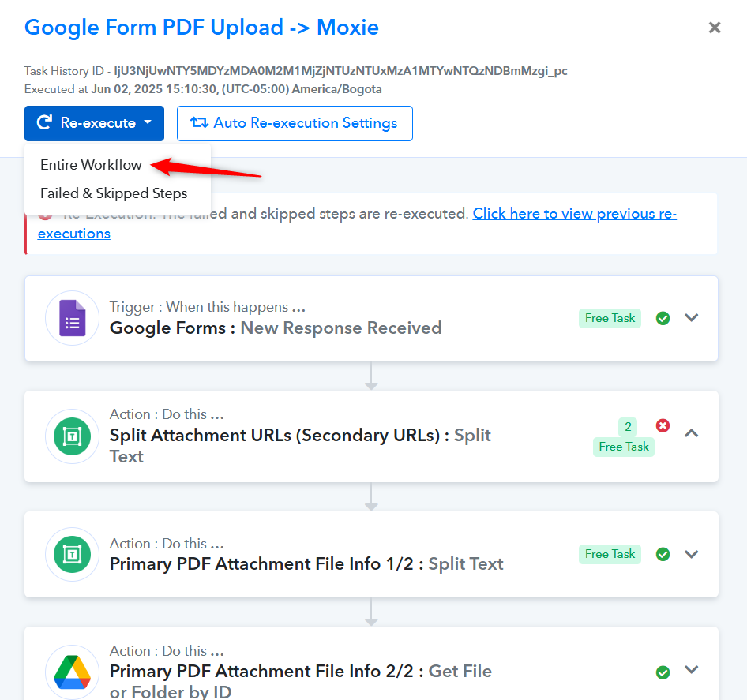Viewport: 747px width, 700px height.
Task: Open the Re-execute dropdown button
Action: click(94, 123)
